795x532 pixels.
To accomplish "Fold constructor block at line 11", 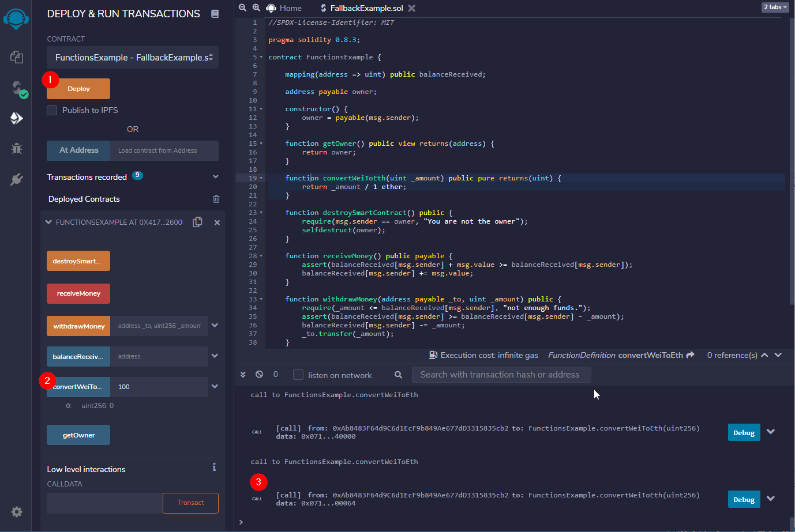I will [261, 109].
